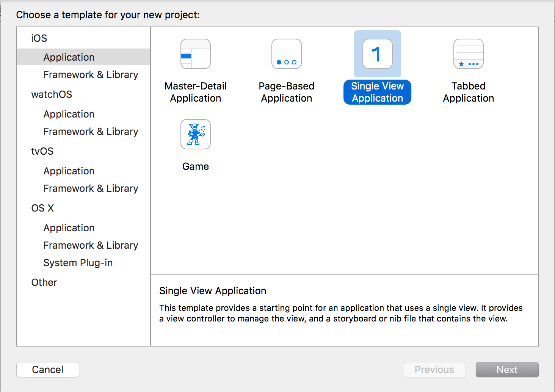555x392 pixels.
Task: Select Application under tvOS
Action: (69, 171)
